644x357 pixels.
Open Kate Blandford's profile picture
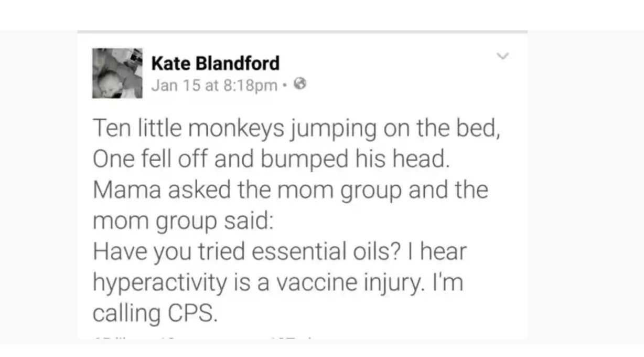(117, 73)
